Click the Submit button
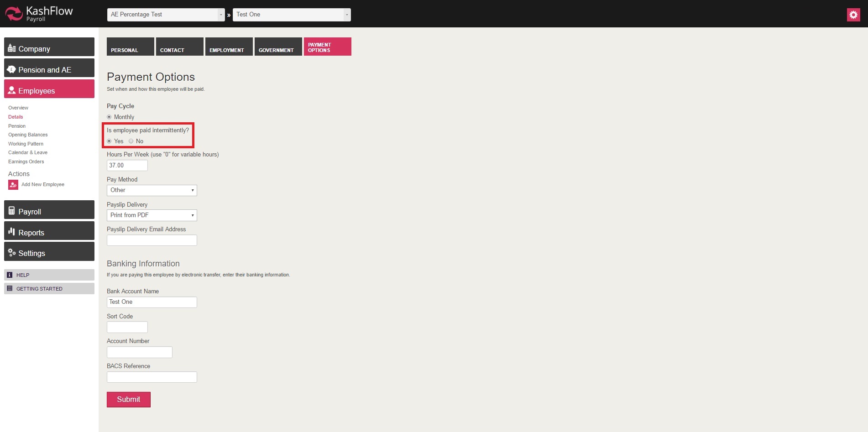The height and width of the screenshot is (432, 868). (x=128, y=400)
